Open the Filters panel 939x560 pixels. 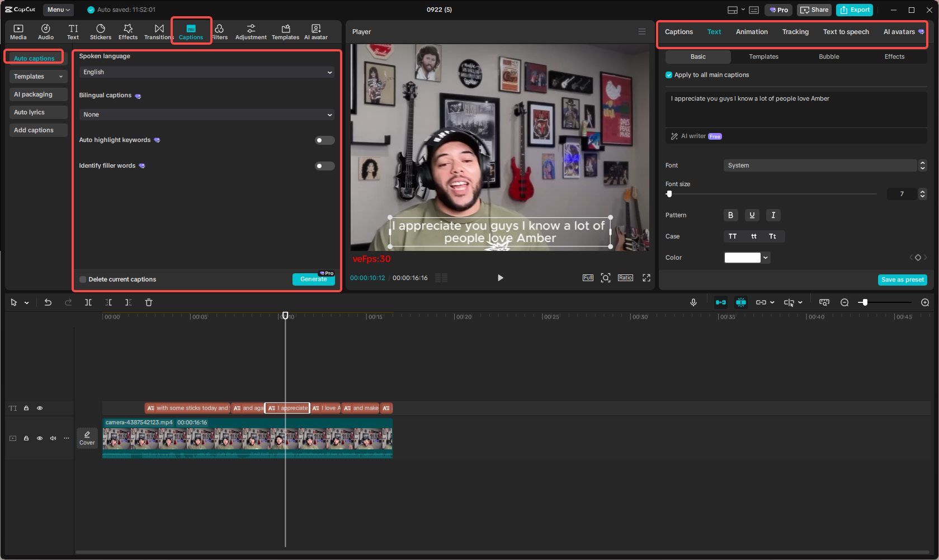pos(220,31)
